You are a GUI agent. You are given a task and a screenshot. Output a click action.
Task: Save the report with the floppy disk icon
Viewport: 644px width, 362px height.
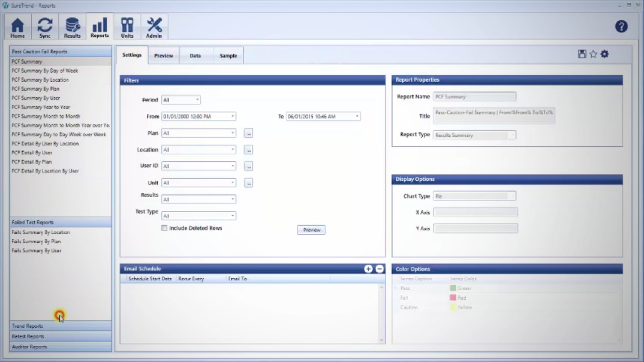(582, 54)
